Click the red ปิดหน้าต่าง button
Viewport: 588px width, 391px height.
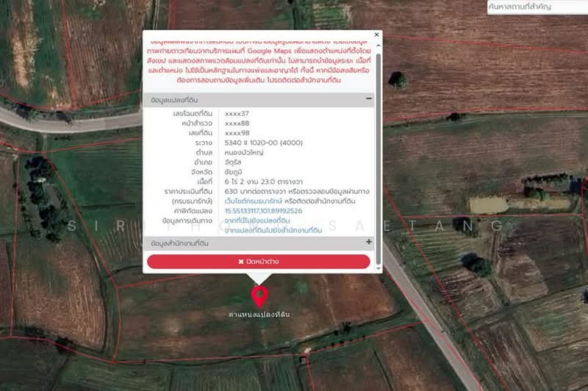click(x=259, y=262)
